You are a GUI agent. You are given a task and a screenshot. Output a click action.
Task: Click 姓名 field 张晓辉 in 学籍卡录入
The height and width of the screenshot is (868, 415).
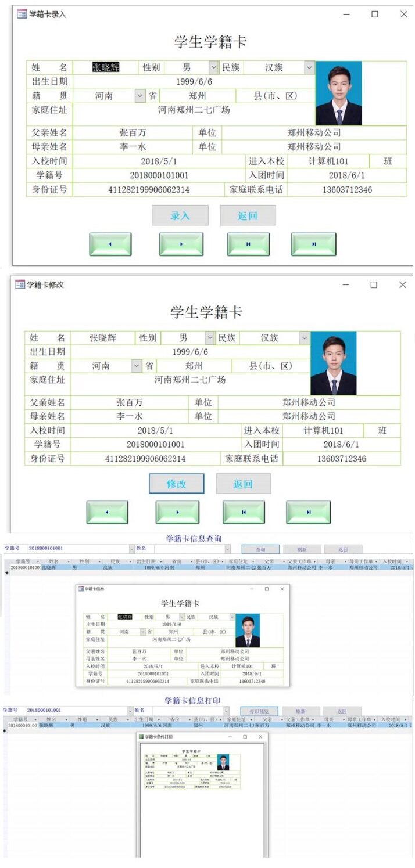click(106, 67)
